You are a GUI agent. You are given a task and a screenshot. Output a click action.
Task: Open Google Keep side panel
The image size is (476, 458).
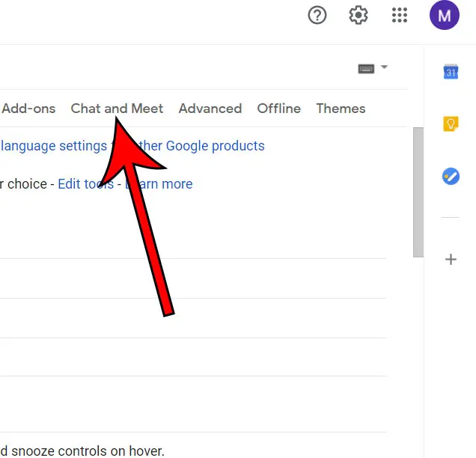click(x=451, y=123)
